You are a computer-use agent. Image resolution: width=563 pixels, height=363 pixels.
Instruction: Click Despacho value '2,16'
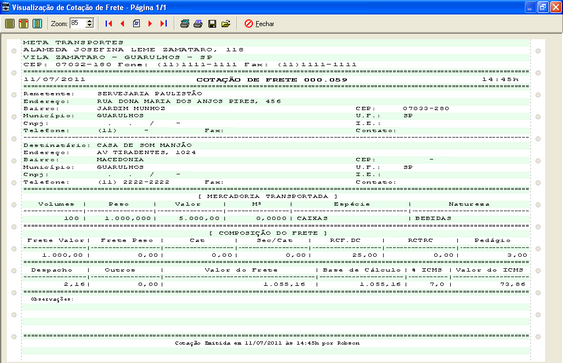pos(74,284)
